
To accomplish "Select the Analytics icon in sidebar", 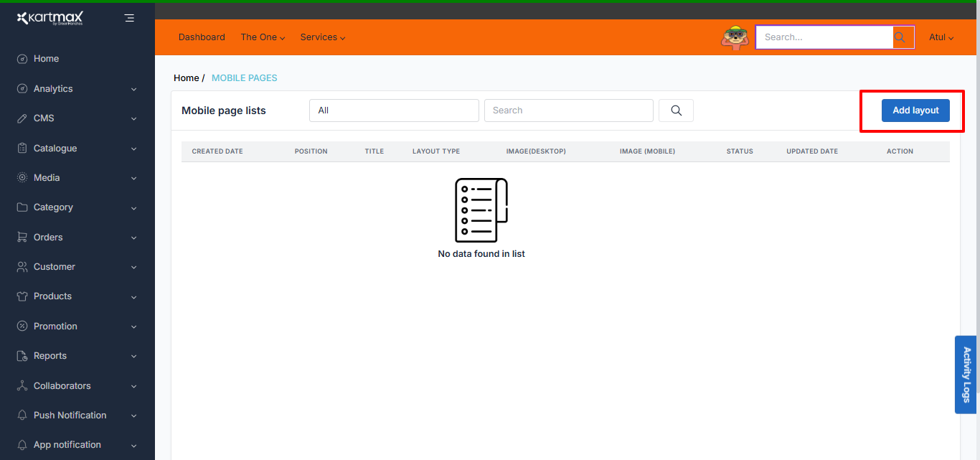I will coord(21,88).
